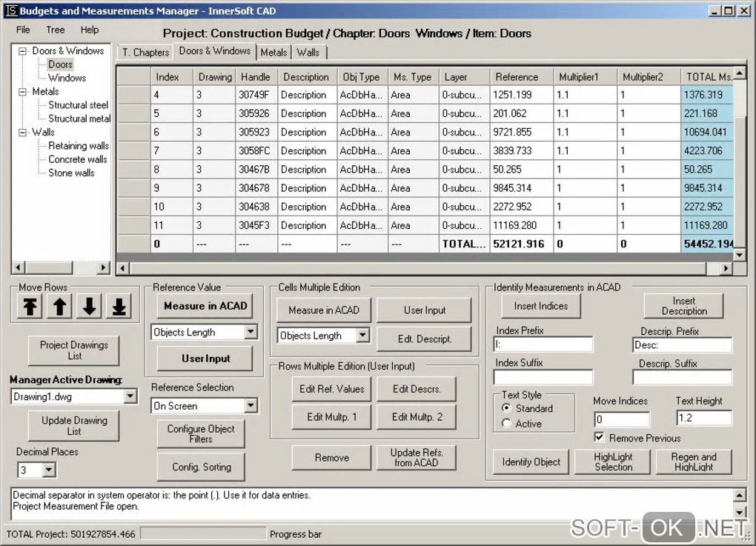Toggle the Remove Previous checkbox
Image resolution: width=756 pixels, height=546 pixels.
599,438
